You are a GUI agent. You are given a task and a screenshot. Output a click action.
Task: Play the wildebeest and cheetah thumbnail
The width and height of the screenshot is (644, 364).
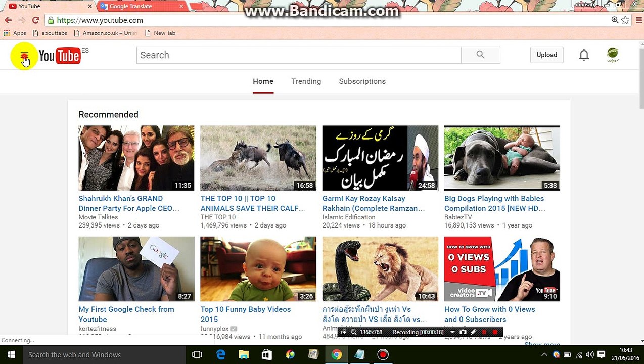(x=258, y=158)
